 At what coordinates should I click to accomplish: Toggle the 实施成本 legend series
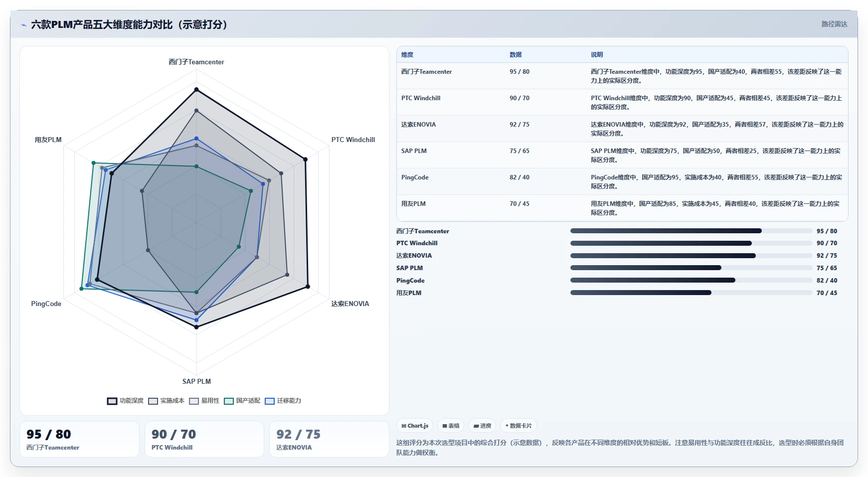166,401
